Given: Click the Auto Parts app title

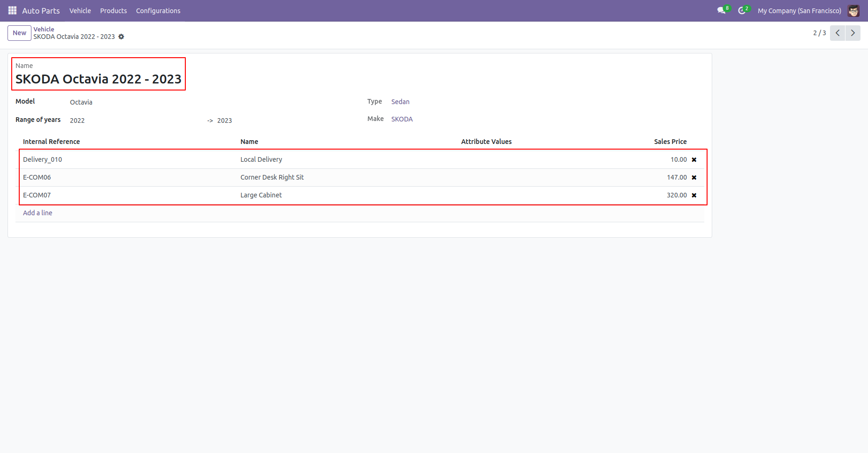Looking at the screenshot, I should click(x=41, y=10).
